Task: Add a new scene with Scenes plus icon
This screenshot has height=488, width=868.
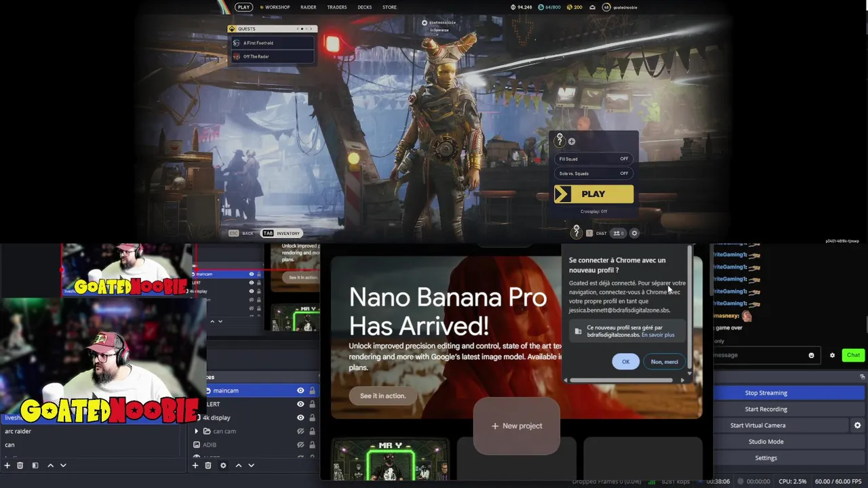Action: (7, 466)
